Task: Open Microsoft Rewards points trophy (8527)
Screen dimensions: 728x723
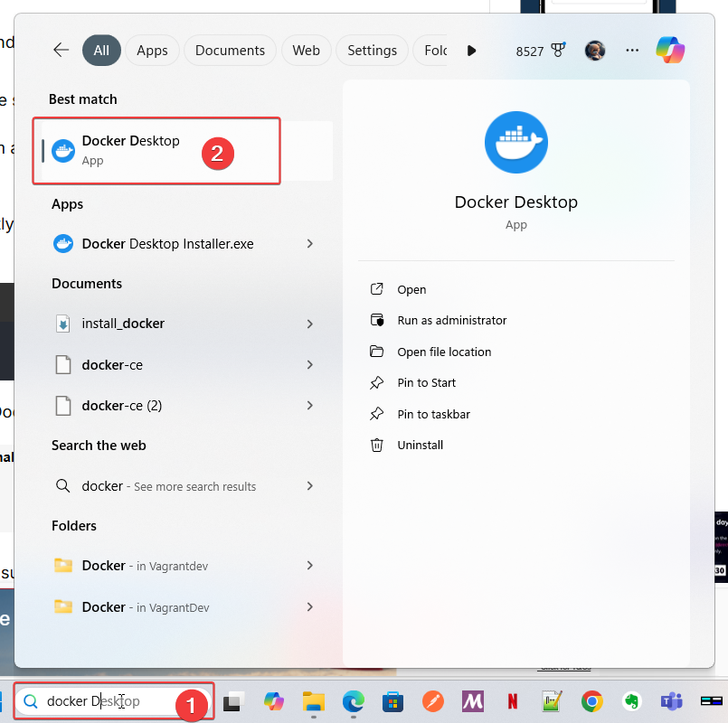Action: coord(541,51)
